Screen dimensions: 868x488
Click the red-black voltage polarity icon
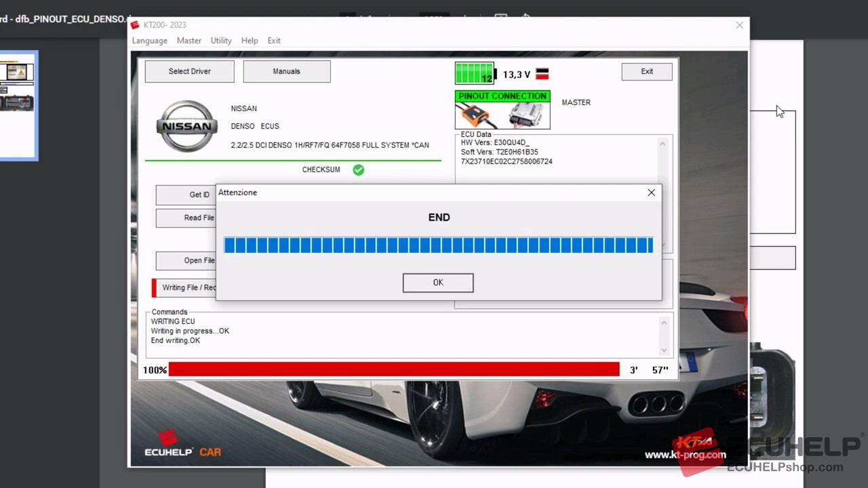[x=541, y=74]
